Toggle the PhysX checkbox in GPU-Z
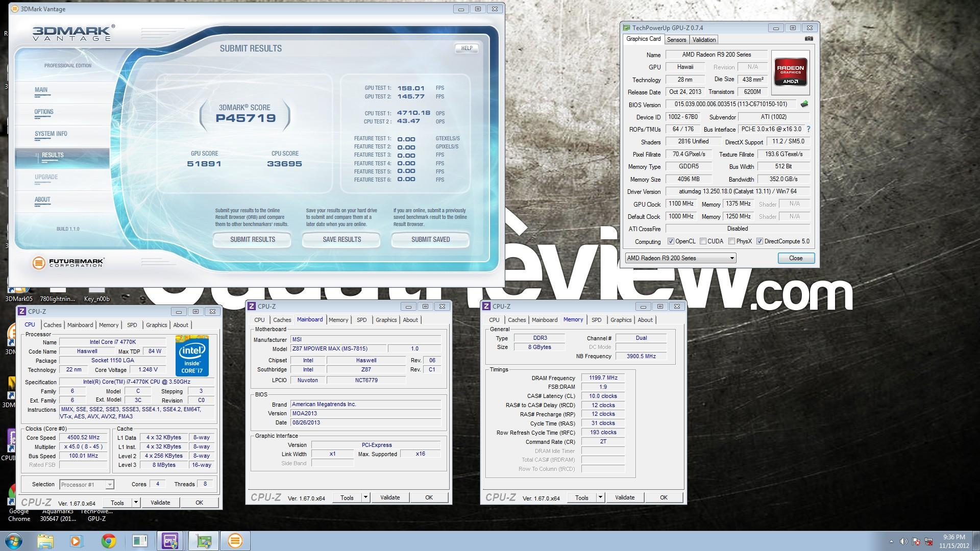The width and height of the screenshot is (980, 551). point(731,241)
